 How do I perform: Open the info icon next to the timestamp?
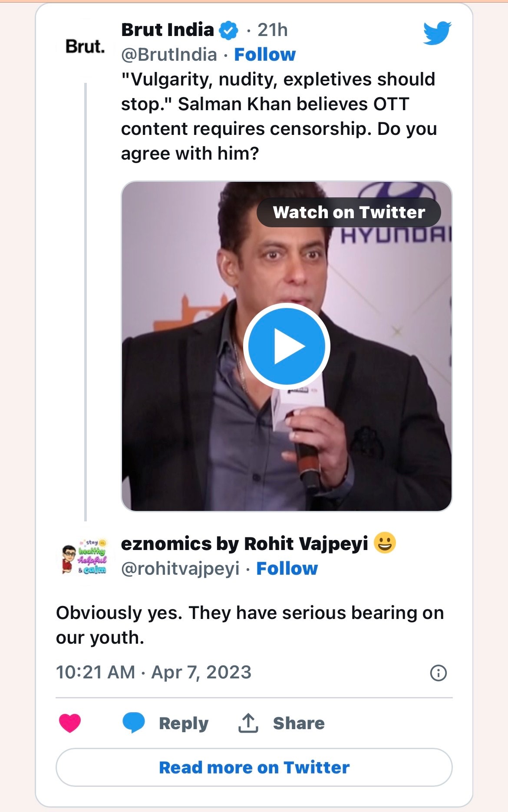[439, 673]
